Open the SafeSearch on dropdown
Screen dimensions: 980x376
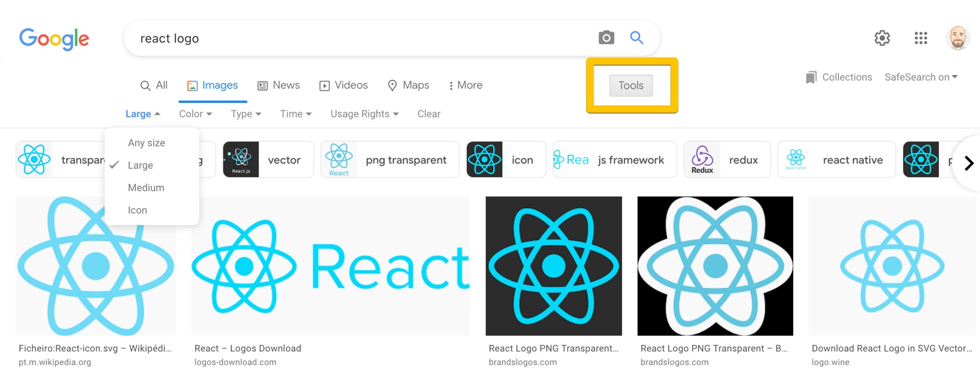click(x=920, y=77)
